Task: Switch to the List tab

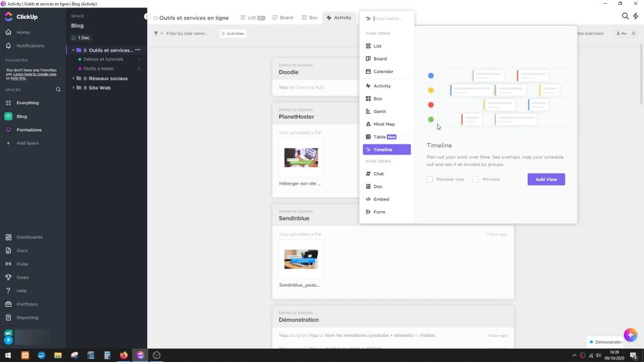Action: 252,18
